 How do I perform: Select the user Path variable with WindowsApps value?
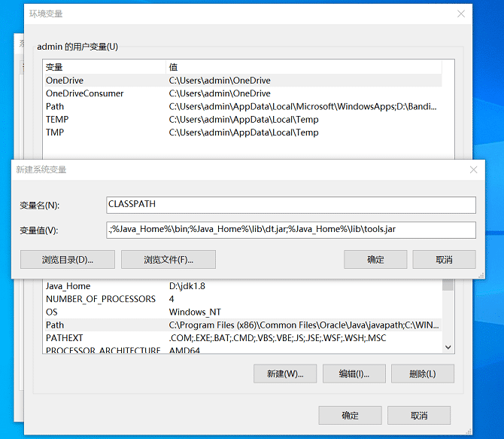242,106
